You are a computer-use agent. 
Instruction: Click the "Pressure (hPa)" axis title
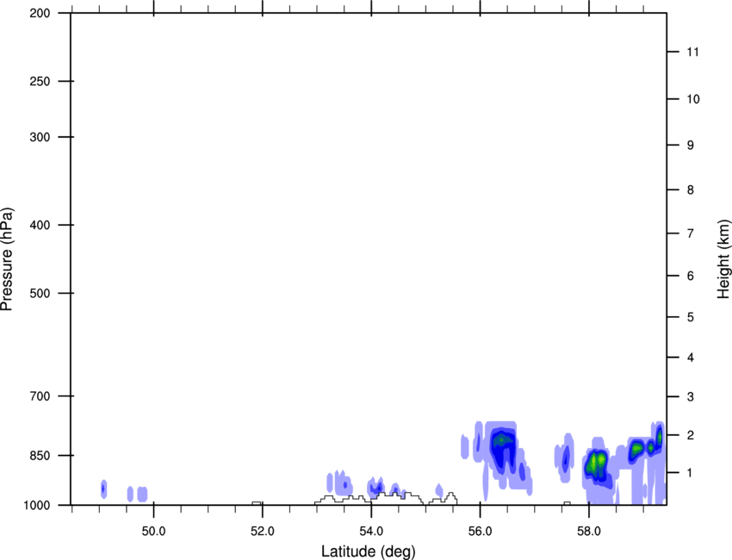click(7, 259)
